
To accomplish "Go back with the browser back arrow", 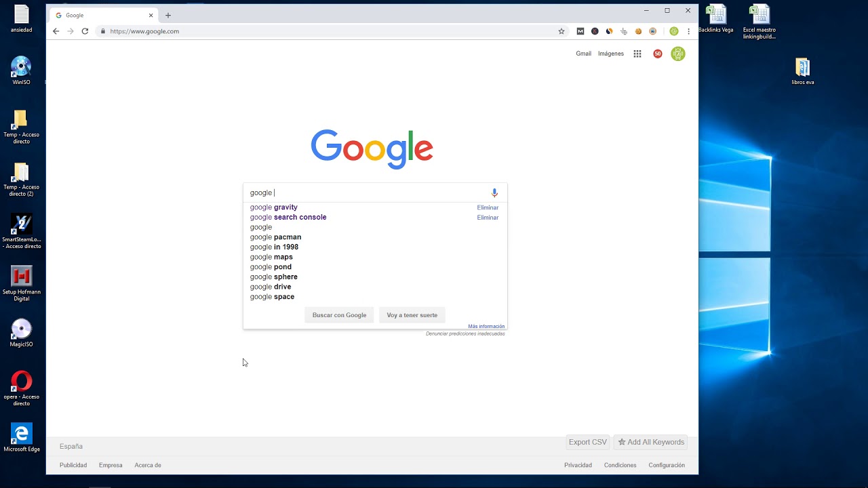I will (x=56, y=31).
